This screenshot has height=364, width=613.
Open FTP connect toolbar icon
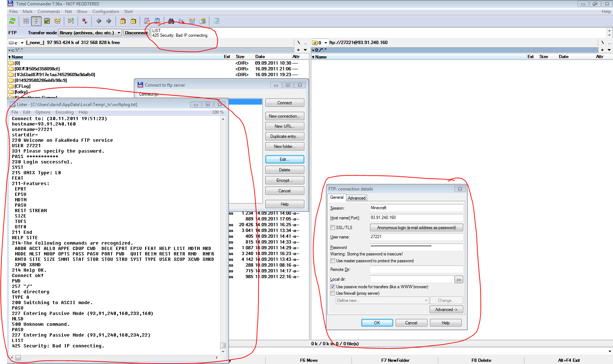pos(147,21)
